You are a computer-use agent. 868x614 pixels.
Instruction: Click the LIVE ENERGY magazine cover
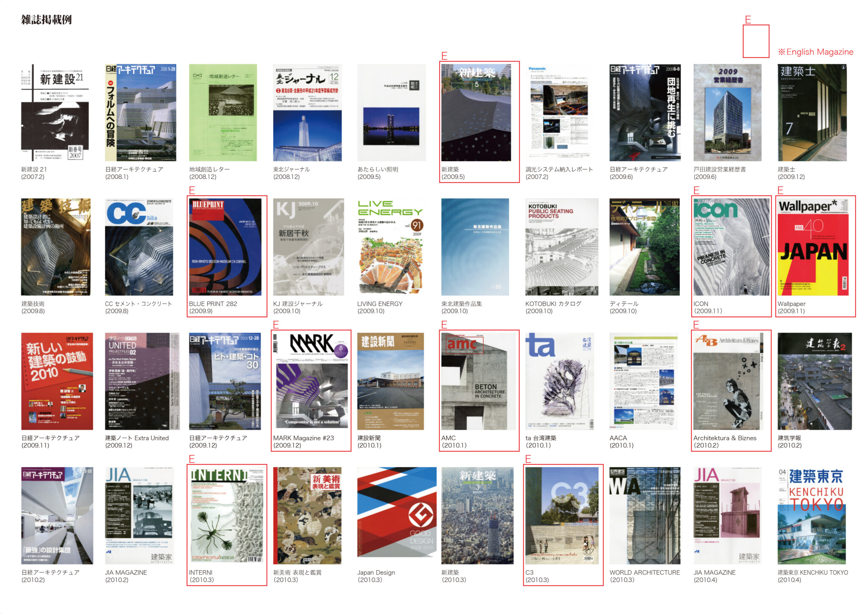click(391, 247)
